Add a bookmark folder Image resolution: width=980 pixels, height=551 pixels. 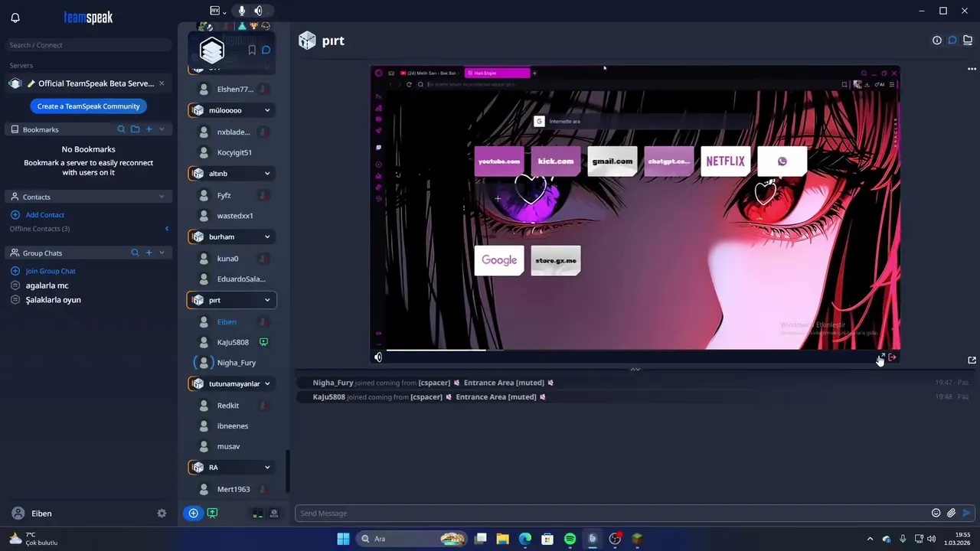(x=136, y=129)
